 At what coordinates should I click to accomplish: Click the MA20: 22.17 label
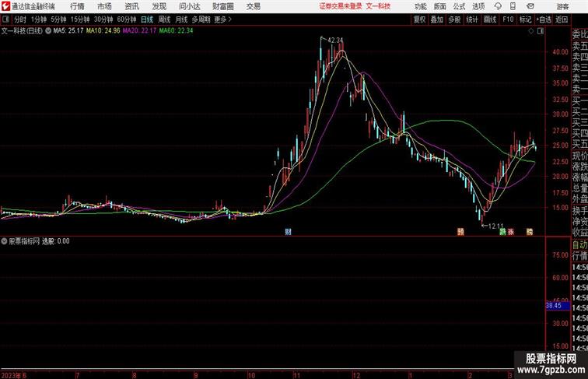pos(139,31)
